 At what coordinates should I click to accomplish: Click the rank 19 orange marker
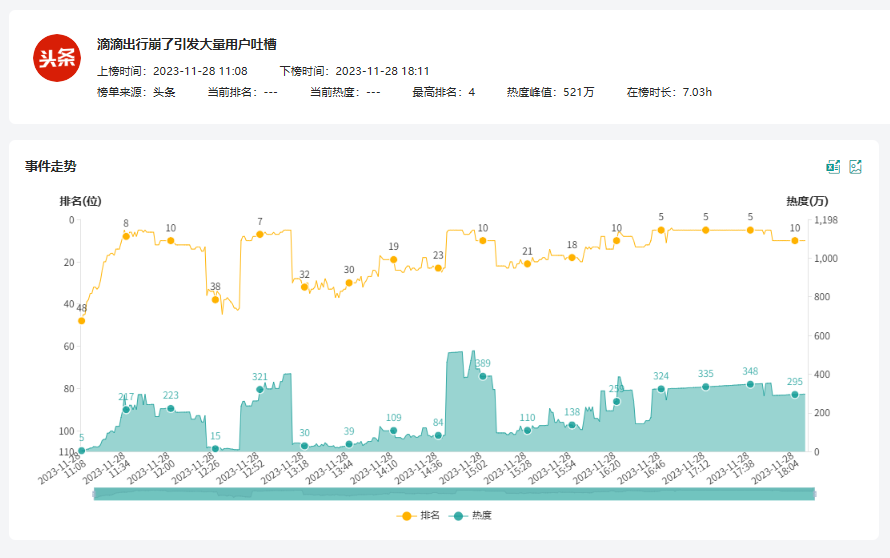point(394,260)
